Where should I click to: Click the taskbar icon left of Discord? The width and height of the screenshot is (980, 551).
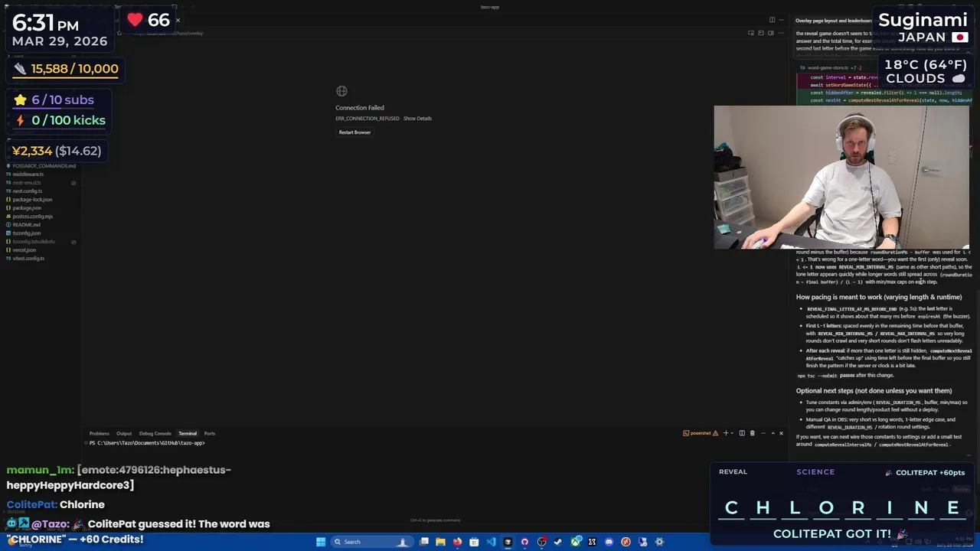click(x=592, y=542)
